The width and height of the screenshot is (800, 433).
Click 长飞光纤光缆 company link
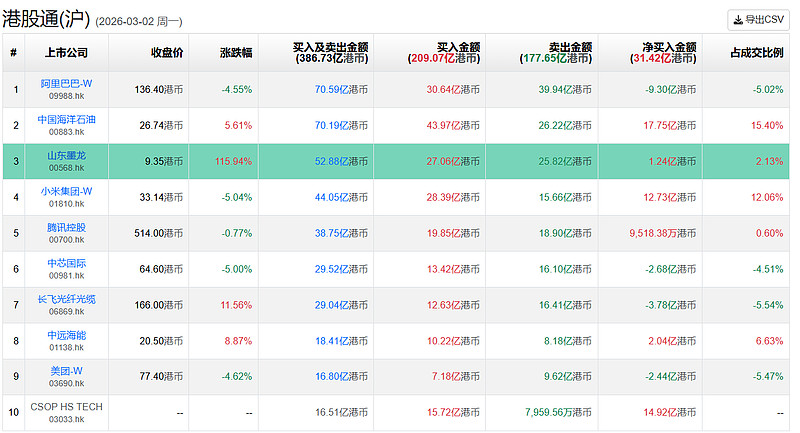coord(66,299)
